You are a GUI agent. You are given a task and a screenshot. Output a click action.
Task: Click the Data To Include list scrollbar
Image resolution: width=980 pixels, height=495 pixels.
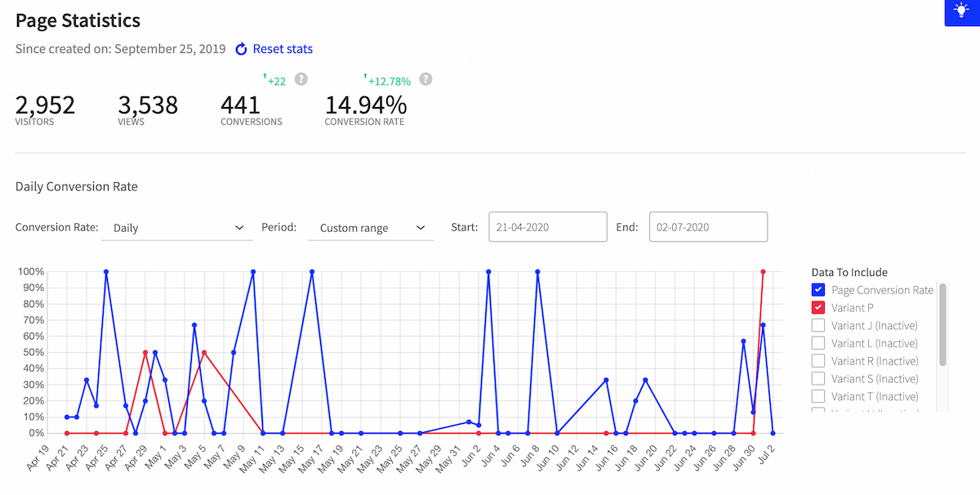click(x=943, y=324)
